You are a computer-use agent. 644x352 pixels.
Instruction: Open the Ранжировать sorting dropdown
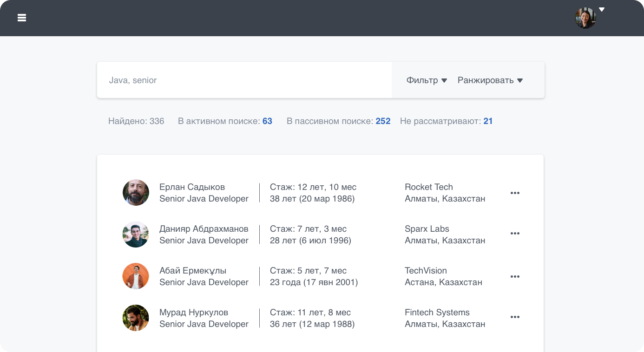490,80
